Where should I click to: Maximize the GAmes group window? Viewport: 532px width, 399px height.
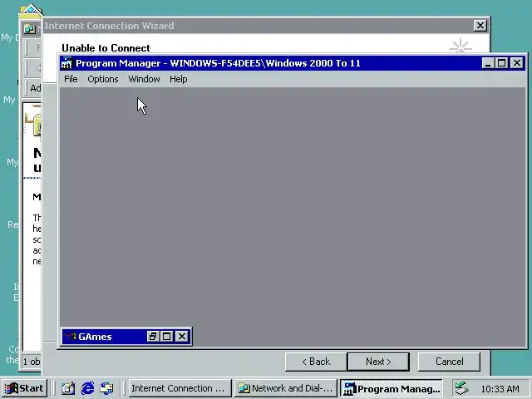tap(167, 337)
